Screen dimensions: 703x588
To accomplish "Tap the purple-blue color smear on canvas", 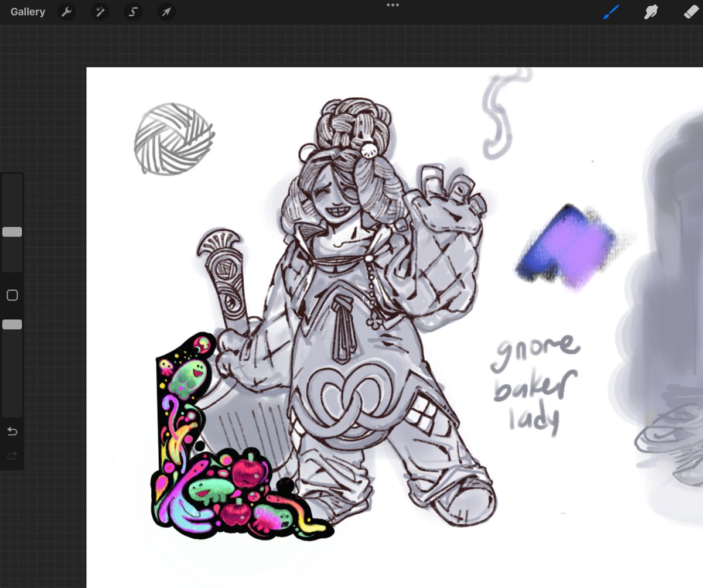I will pos(567,247).
